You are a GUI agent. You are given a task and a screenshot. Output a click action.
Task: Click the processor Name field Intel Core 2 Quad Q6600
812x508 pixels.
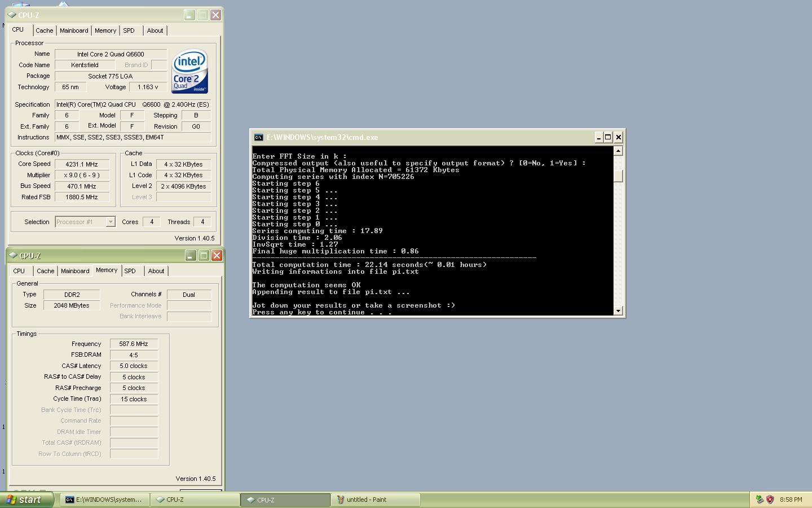111,54
